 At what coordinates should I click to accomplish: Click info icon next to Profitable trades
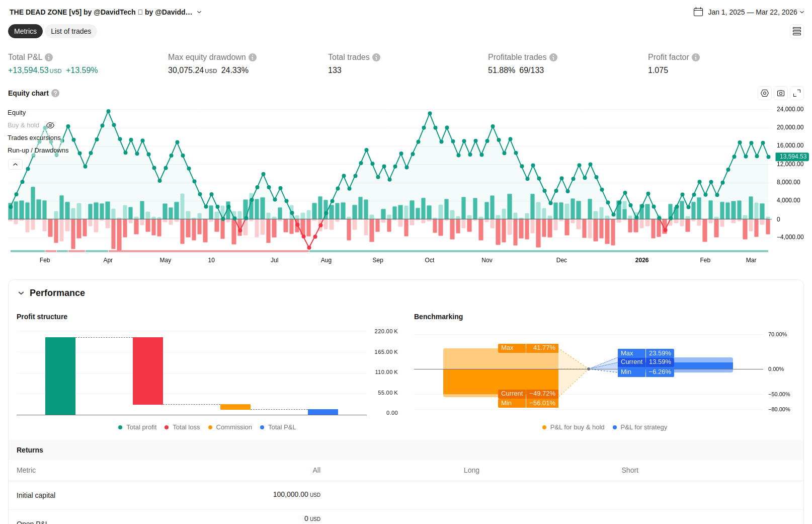[x=553, y=57]
